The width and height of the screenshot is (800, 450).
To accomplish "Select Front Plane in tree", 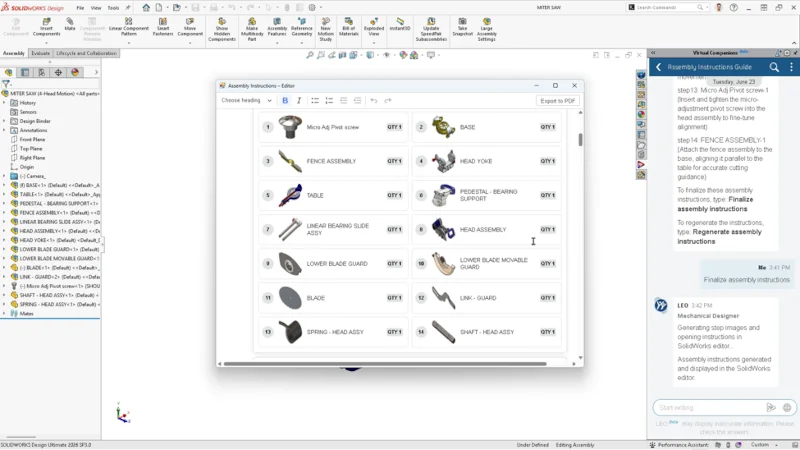I will coord(32,139).
